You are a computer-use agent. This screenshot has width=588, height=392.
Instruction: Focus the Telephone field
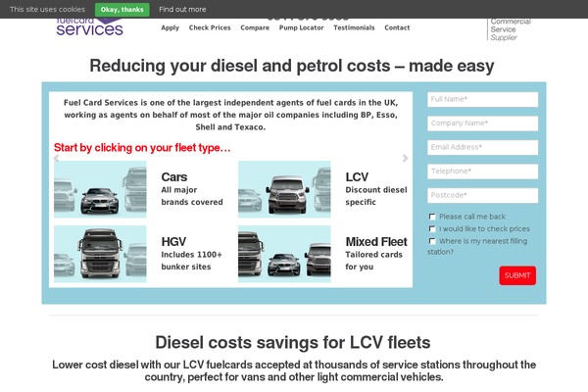tap(482, 171)
